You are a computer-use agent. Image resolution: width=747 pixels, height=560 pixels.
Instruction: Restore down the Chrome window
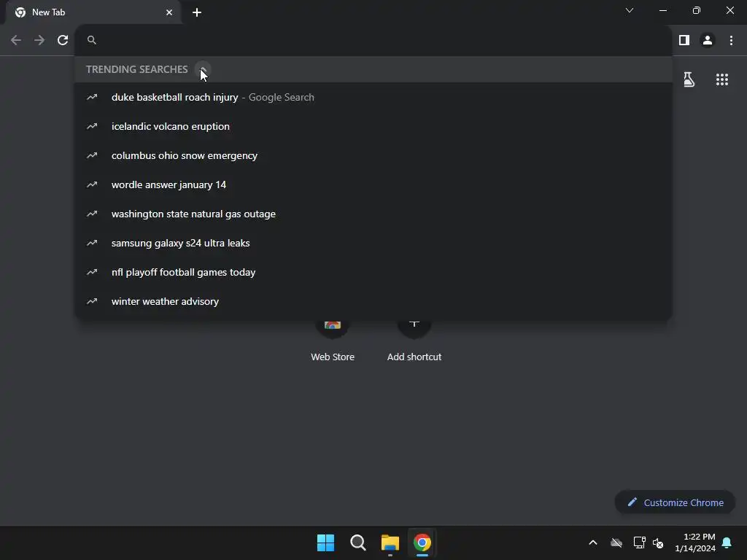click(x=697, y=10)
